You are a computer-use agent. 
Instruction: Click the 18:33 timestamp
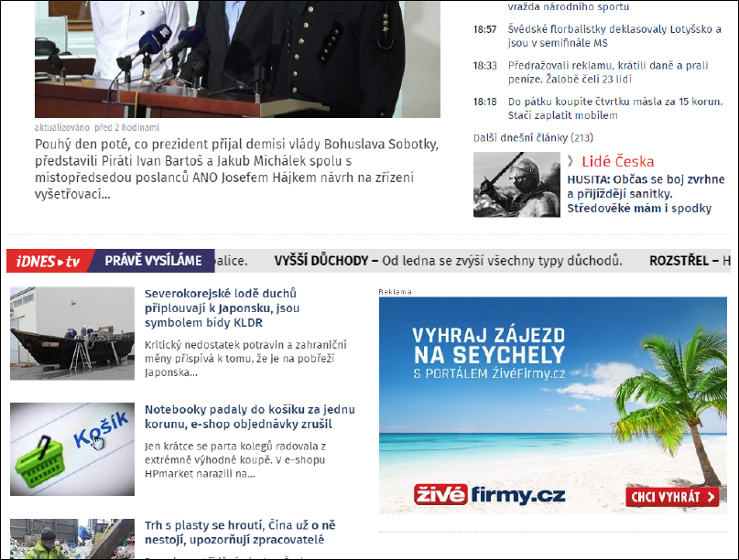pos(484,66)
